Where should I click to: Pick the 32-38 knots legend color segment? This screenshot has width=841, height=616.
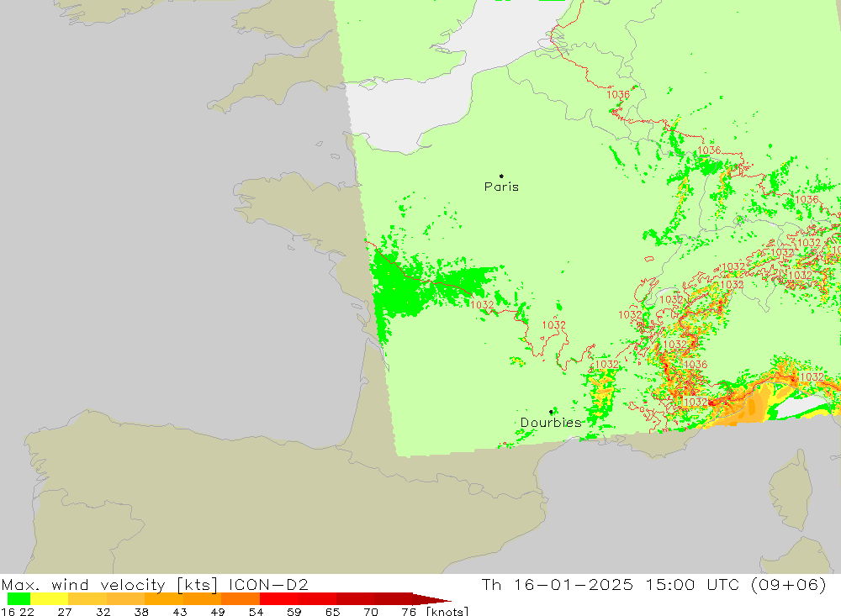click(125, 599)
